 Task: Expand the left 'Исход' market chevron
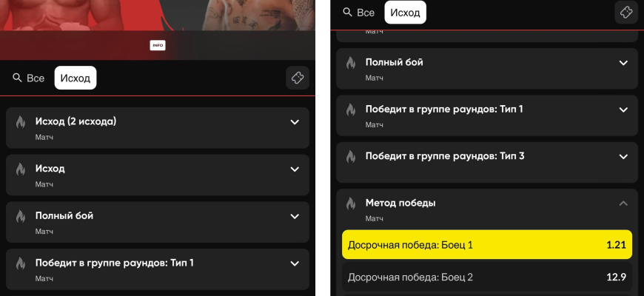[294, 169]
